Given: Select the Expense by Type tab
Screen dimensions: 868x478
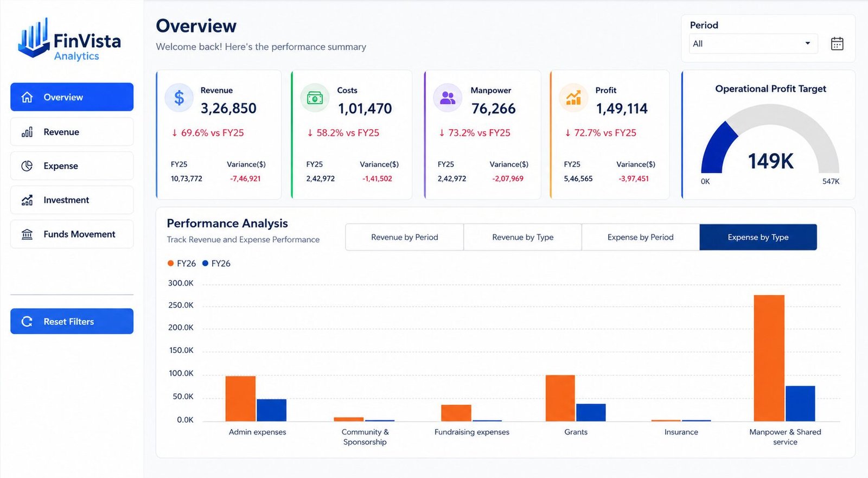Looking at the screenshot, I should tap(758, 237).
